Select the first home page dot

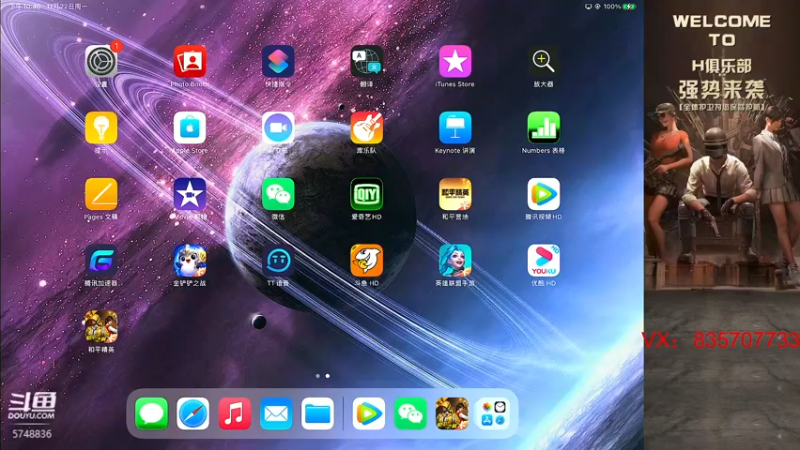318,376
